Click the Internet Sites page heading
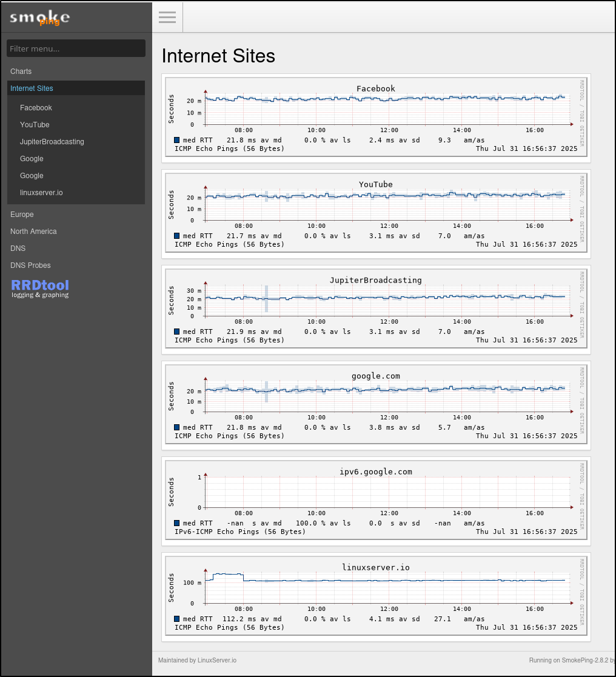The height and width of the screenshot is (677, 616). (x=218, y=56)
